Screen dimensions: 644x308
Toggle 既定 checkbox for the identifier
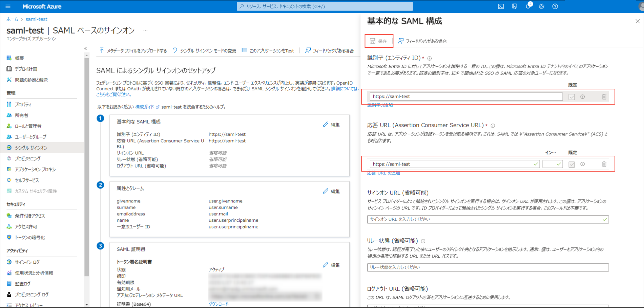572,97
